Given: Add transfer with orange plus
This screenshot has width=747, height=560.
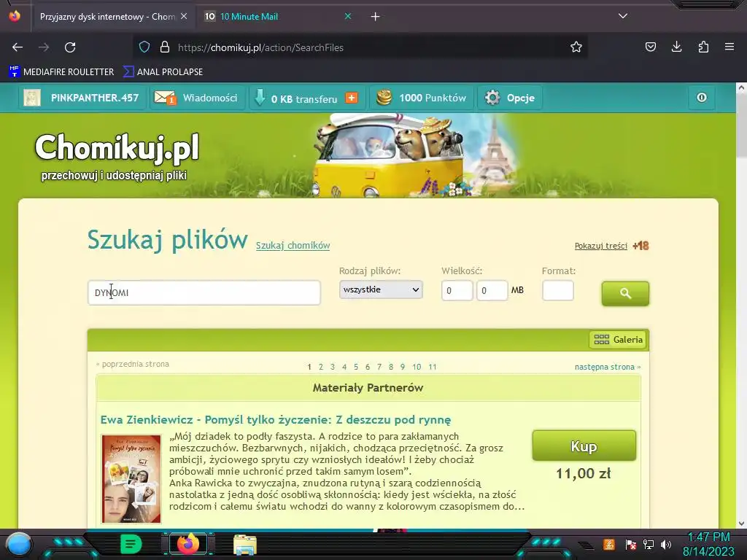Looking at the screenshot, I should point(352,98).
